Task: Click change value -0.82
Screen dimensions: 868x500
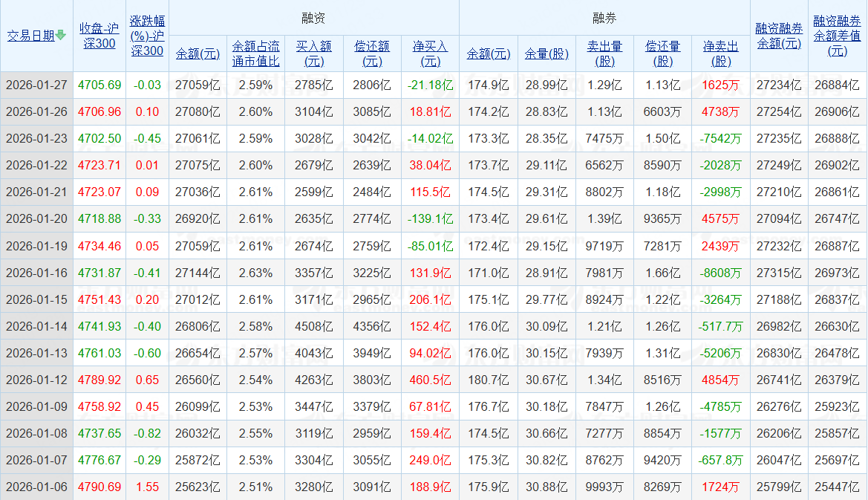Action: pyautogui.click(x=147, y=433)
